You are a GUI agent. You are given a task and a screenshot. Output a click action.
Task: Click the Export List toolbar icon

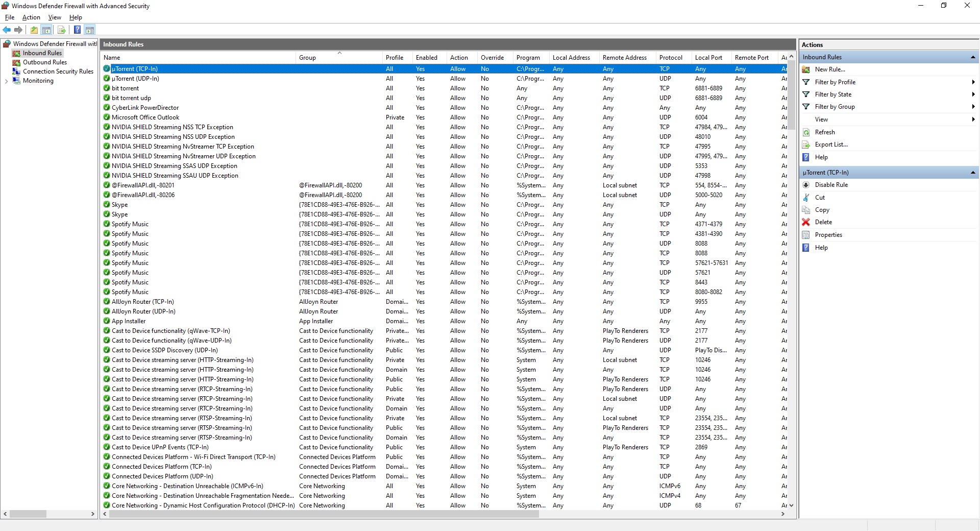[x=61, y=30]
